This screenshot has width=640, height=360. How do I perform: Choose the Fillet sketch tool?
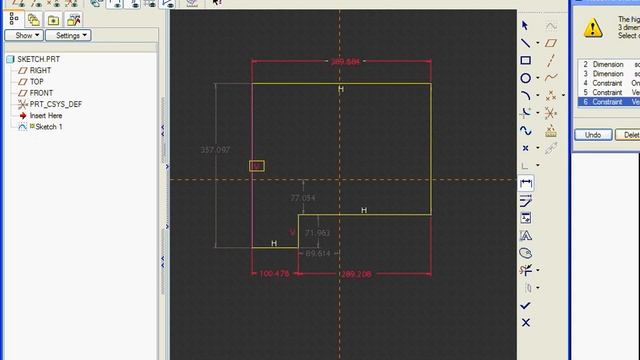coord(525,113)
